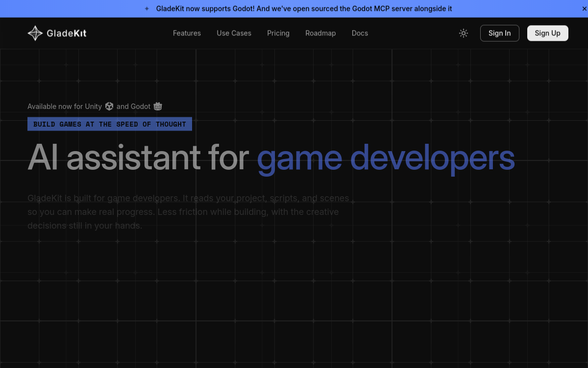Click the 'and Godot' text
The image size is (588, 368).
[x=133, y=106]
